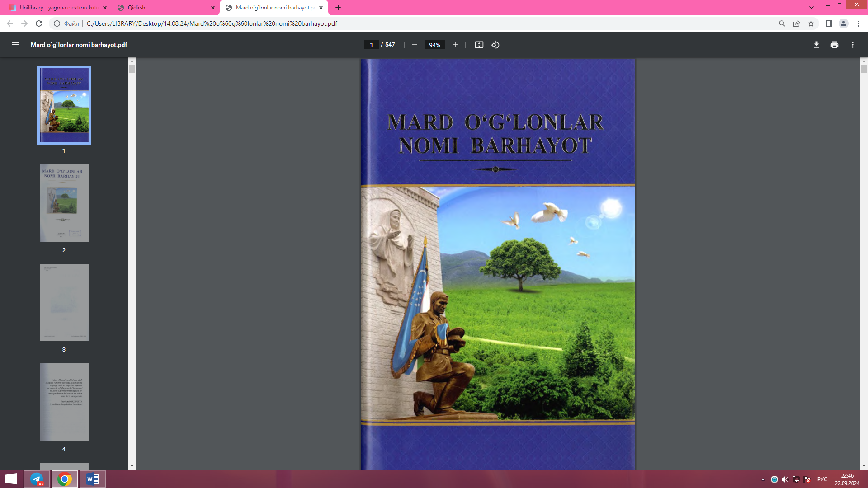The width and height of the screenshot is (868, 488).
Task: Click thumbnail panel scroll-up arrow
Action: (x=132, y=61)
